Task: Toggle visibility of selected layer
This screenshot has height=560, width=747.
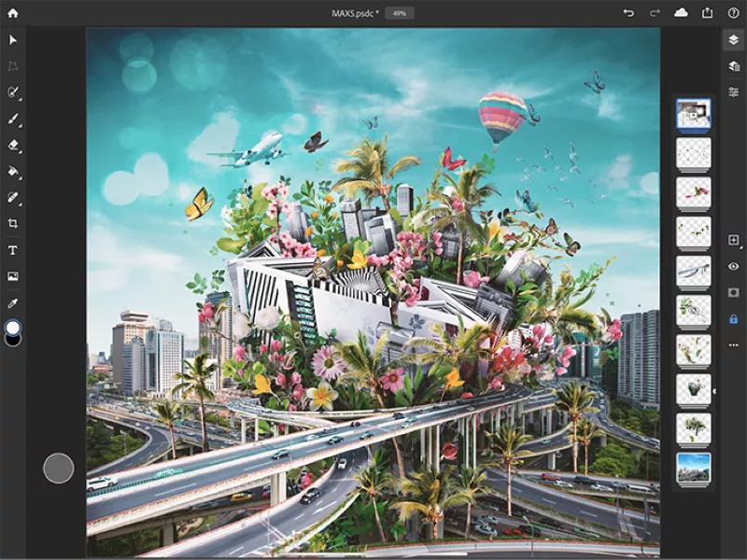Action: [x=734, y=266]
